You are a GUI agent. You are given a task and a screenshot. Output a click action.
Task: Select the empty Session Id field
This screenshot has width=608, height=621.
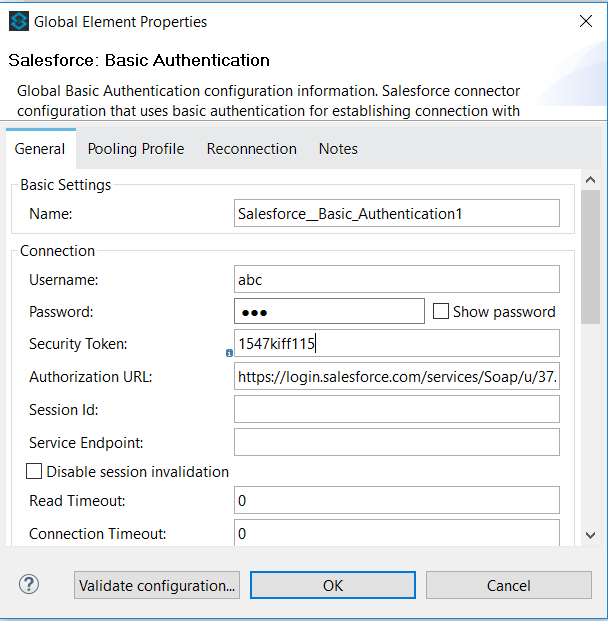point(396,409)
